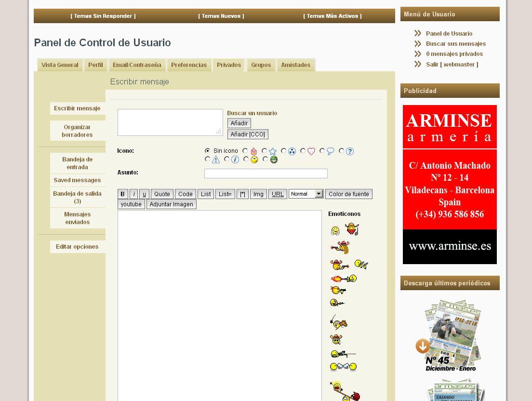The height and width of the screenshot is (401, 532).
Task: Open 'Bandeja de entrada' in the sidebar
Action: coord(77,163)
